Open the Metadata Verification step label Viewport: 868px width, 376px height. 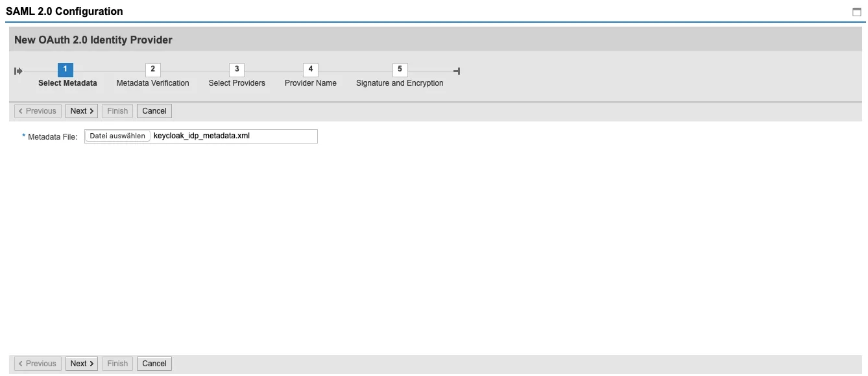point(152,83)
